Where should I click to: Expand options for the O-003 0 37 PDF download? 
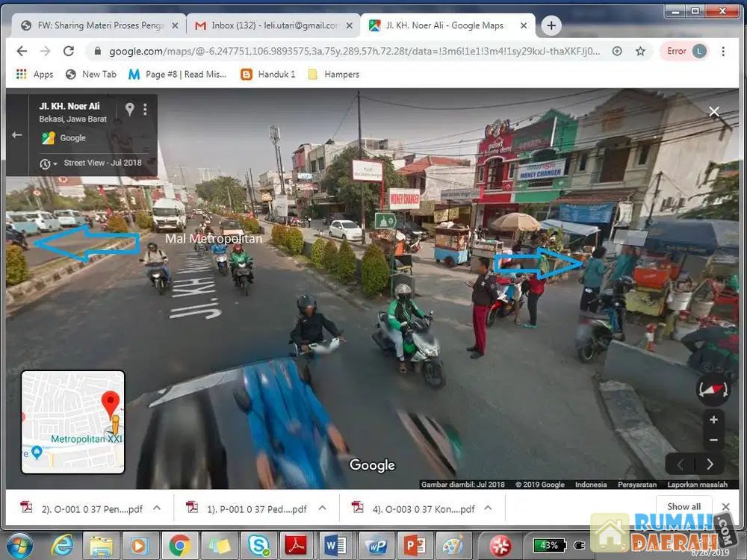click(488, 508)
